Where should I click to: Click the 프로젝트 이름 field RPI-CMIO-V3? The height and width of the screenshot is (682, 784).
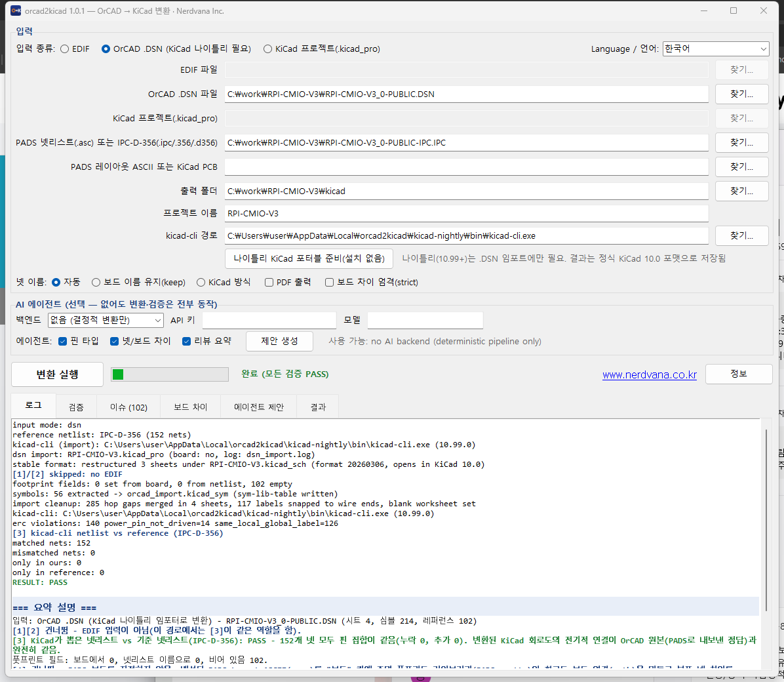pos(467,213)
